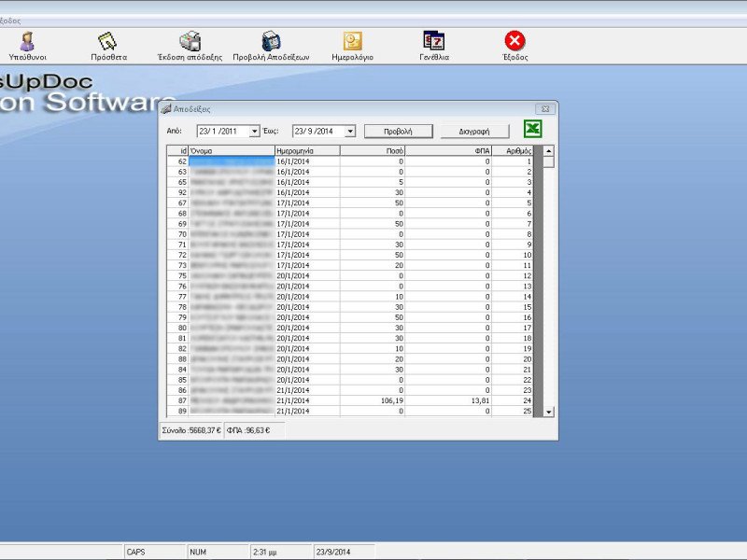This screenshot has width=747, height=560.
Task: Click the ΦΠΑ cell 13,81
Action: [448, 400]
